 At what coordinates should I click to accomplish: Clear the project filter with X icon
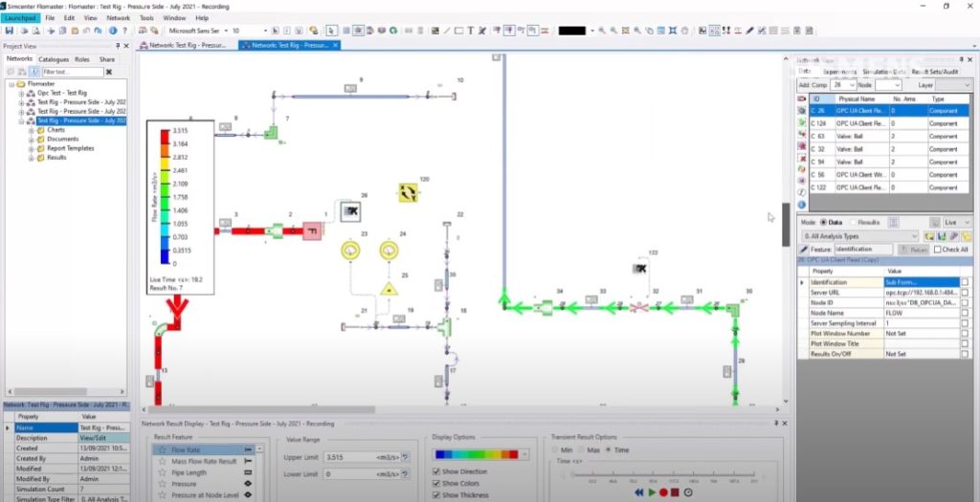(x=108, y=72)
